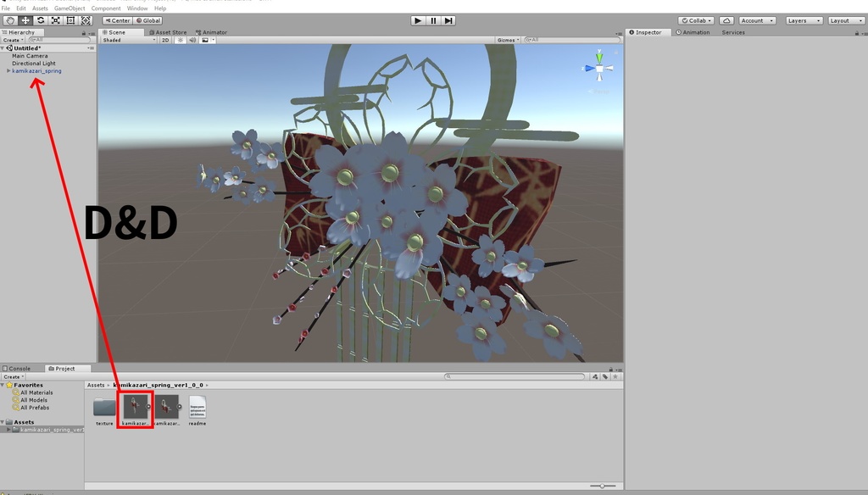Viewport: 868px width, 495px height.
Task: Open the cloud Services button
Action: click(x=726, y=20)
